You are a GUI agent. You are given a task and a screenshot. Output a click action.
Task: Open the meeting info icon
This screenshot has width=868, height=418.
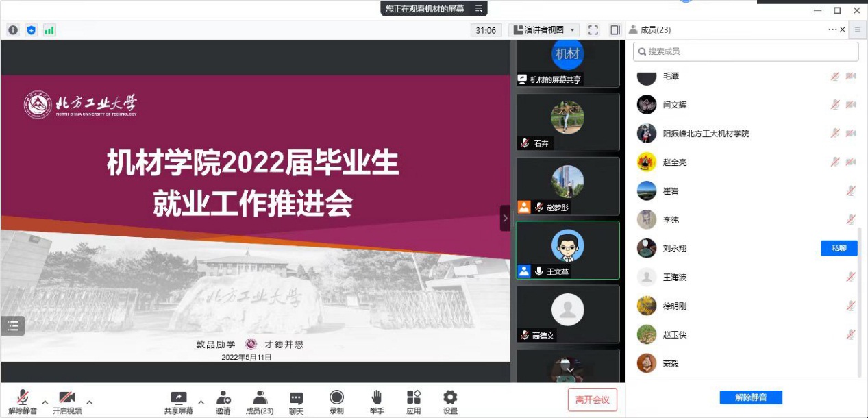(x=13, y=30)
